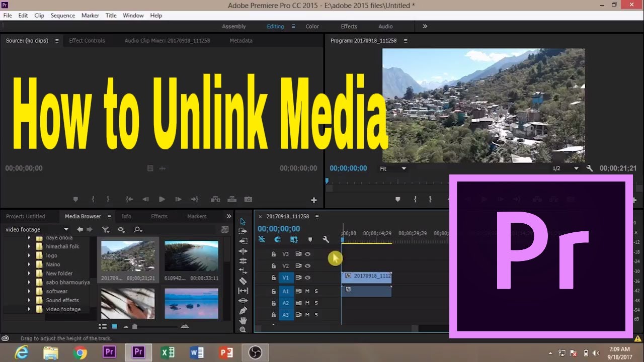Open Media Browser file type filter

pos(106,229)
